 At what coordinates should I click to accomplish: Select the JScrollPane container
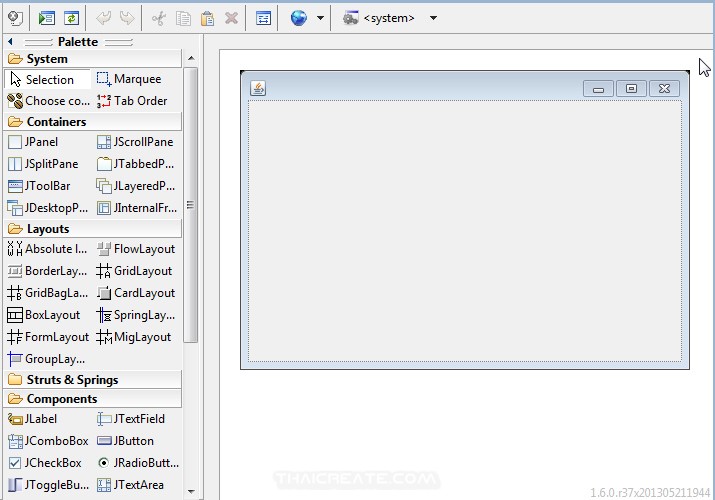point(137,142)
